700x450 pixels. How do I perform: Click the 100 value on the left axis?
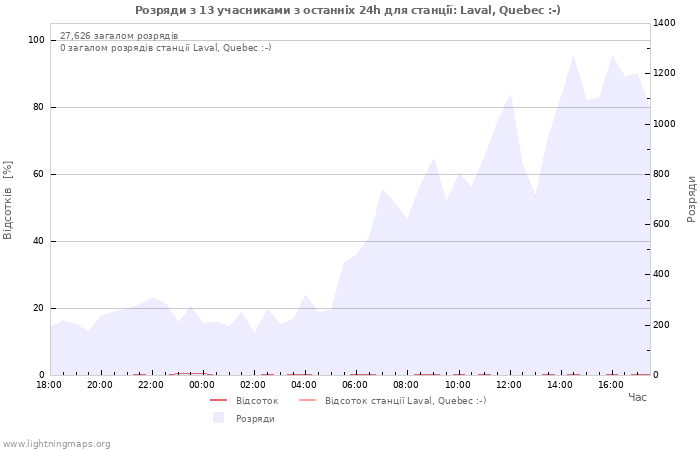37,40
